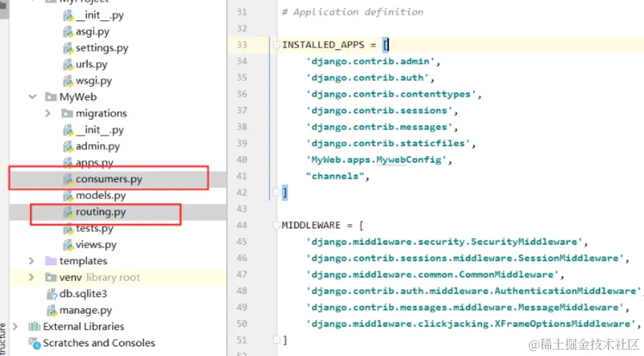The height and width of the screenshot is (356, 644).
Task: Click fold end marker at line 42
Action: coord(276,192)
